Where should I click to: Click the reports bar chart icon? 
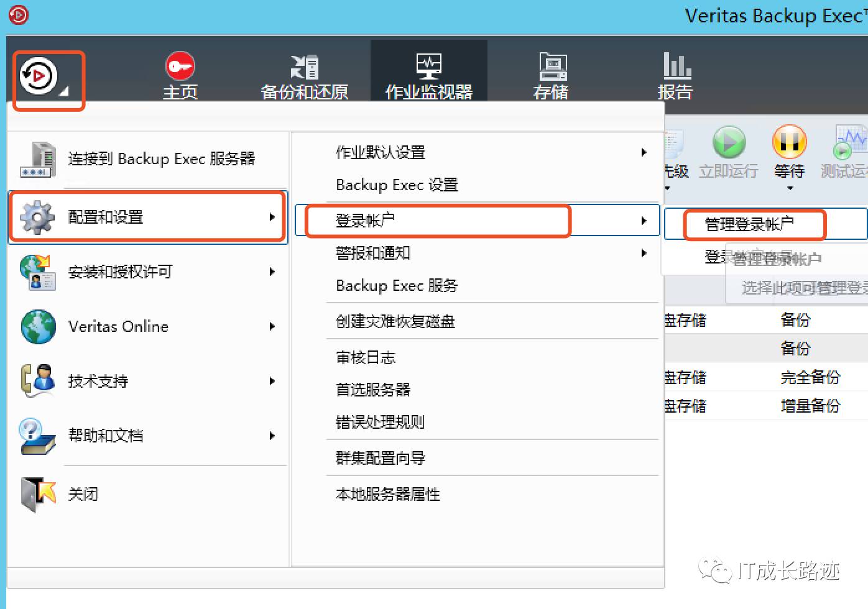point(678,66)
